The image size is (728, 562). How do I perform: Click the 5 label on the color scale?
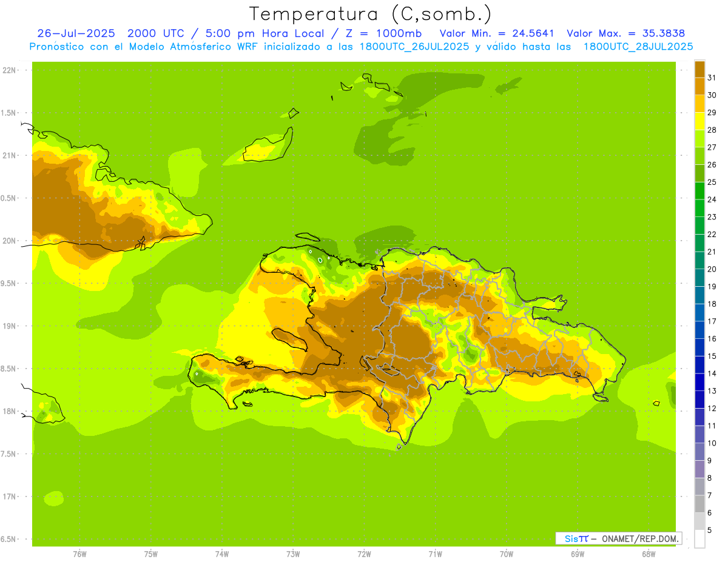pos(709,530)
